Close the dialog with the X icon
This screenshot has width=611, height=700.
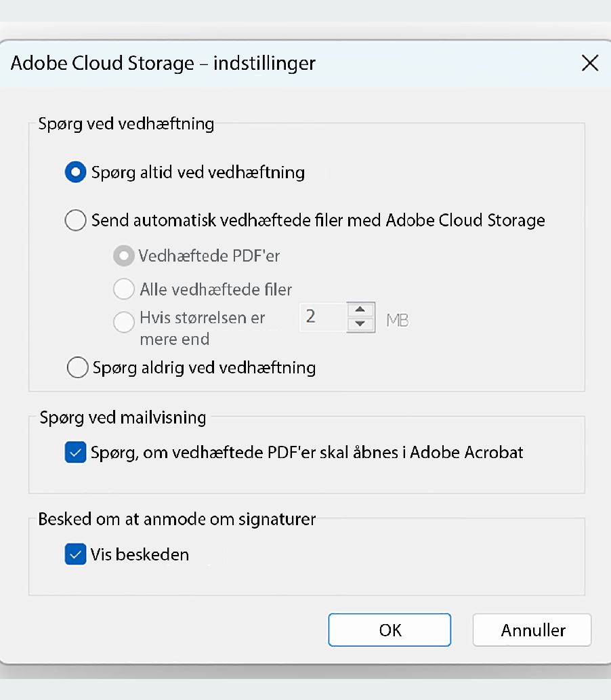tap(589, 63)
